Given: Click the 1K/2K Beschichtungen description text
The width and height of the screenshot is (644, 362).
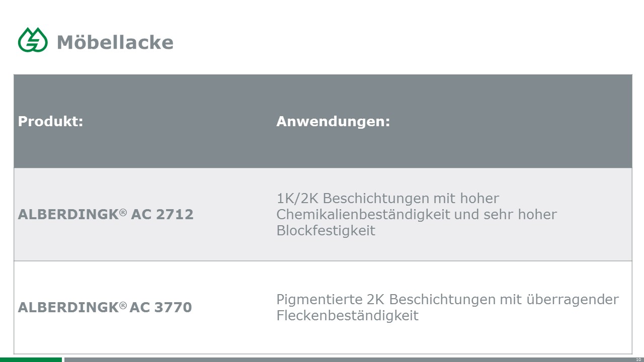Looking at the screenshot, I should (x=417, y=214).
